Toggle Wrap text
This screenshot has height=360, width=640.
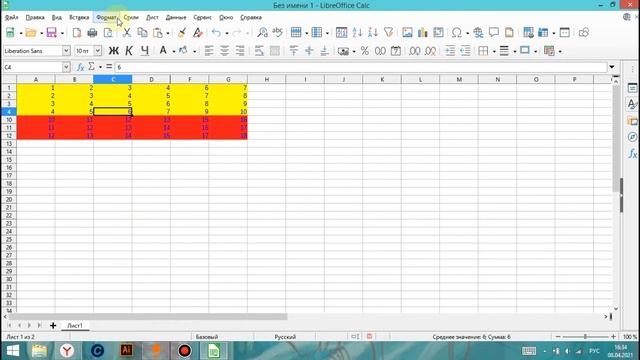259,51
